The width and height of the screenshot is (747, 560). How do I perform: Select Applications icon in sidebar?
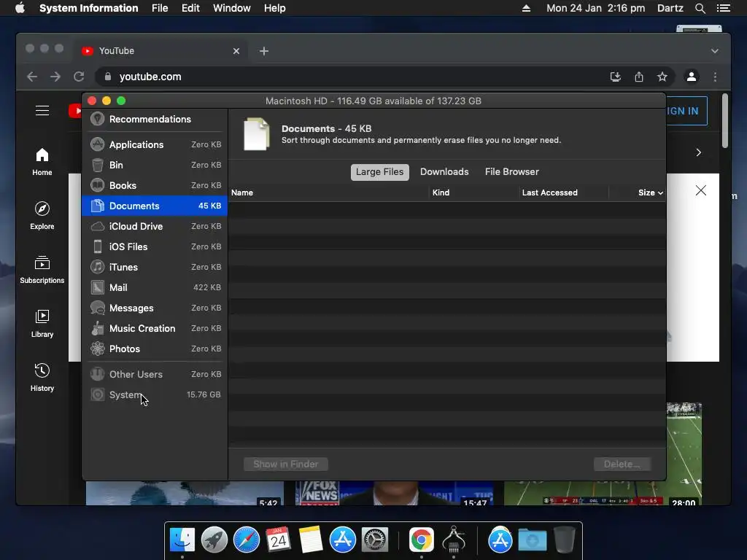click(x=97, y=144)
